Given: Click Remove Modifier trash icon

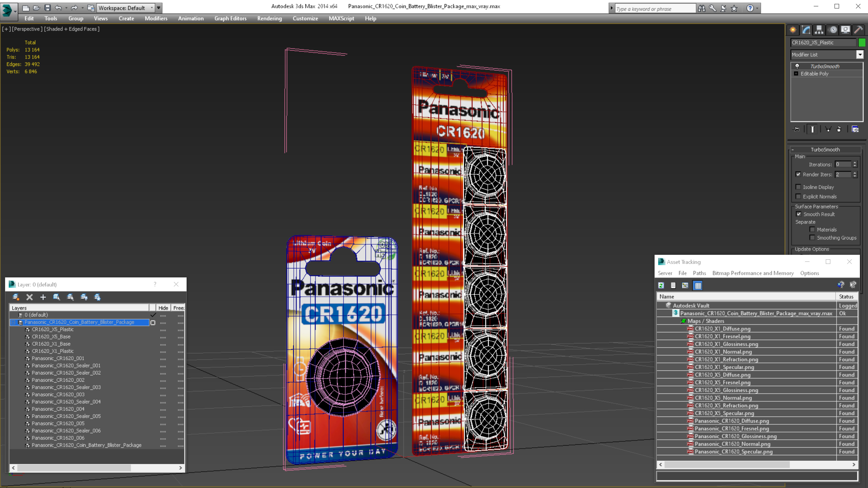Looking at the screenshot, I should 839,129.
